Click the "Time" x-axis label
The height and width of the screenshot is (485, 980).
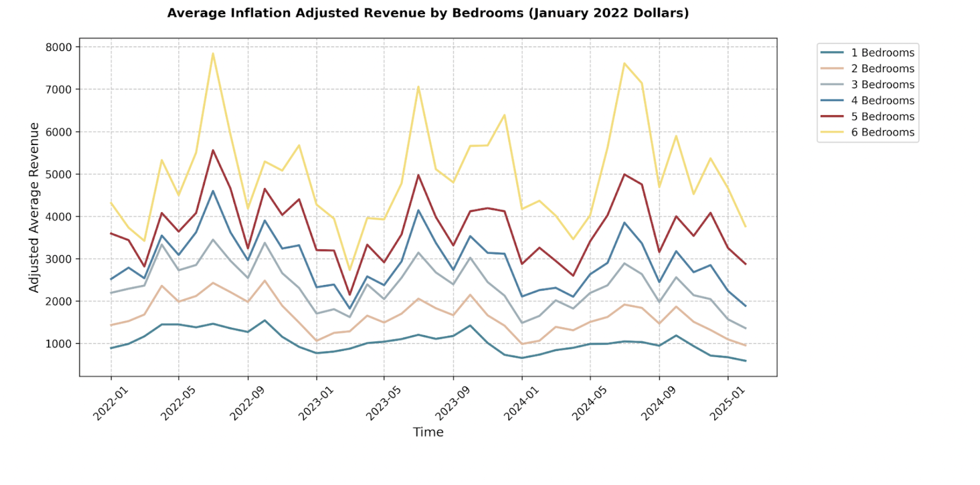428,432
